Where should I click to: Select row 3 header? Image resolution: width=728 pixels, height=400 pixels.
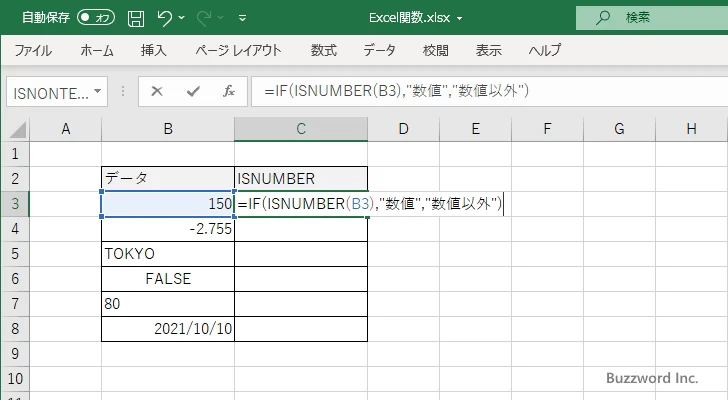[x=15, y=204]
